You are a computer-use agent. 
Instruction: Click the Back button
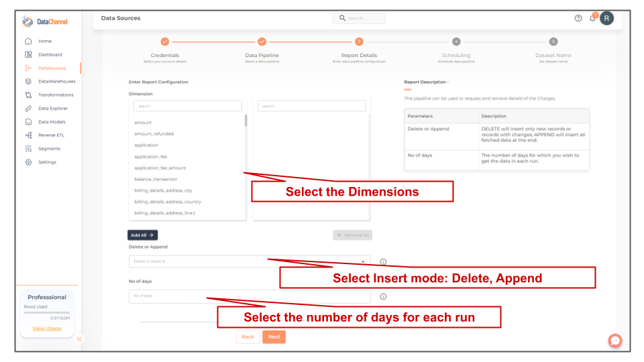pos(248,337)
